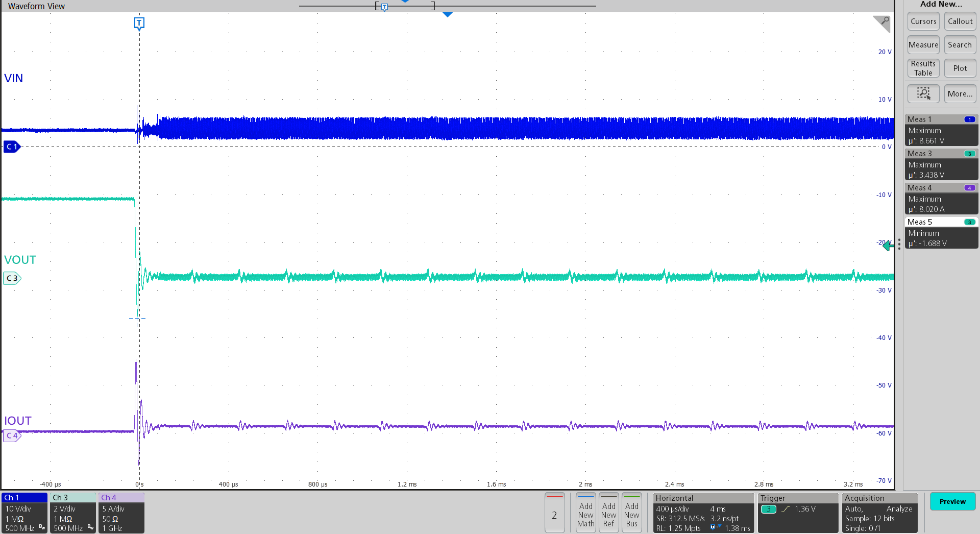Click Add New Math button
Image resolution: width=980 pixels, height=534 pixels.
coord(586,513)
